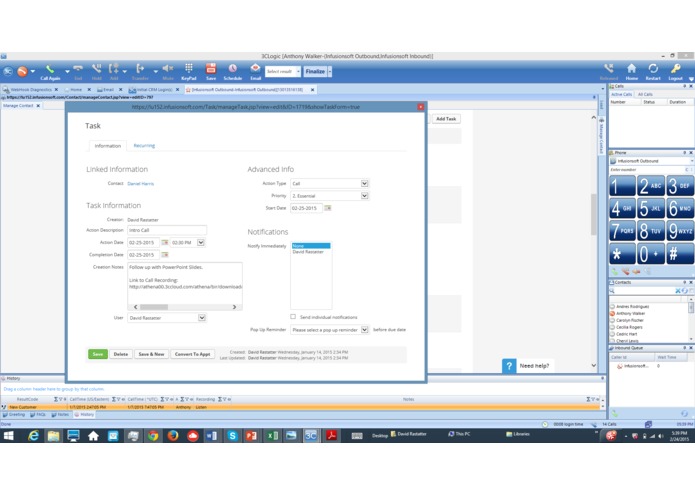Click the Add call icon
Screen dimensions: 695x494
coord(114,69)
